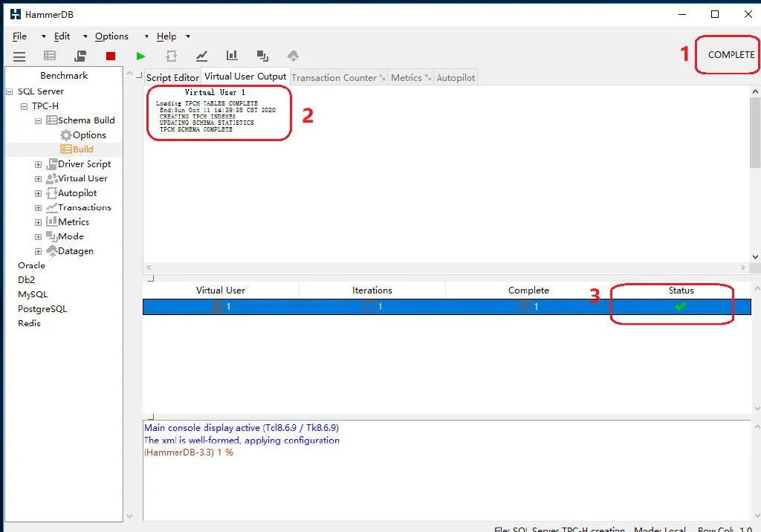761x532 pixels.
Task: Click the virtual user 1 person icon
Action: [x=217, y=306]
